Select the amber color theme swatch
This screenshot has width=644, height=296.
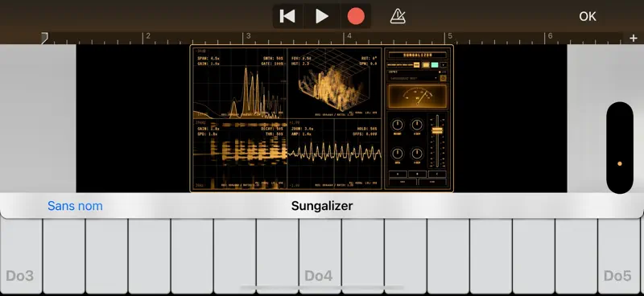tap(426, 65)
